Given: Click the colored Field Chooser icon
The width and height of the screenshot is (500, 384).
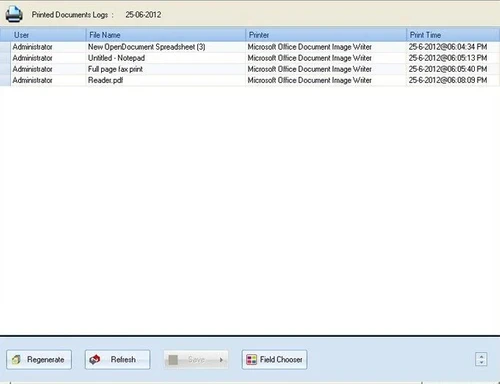Looking at the screenshot, I should pyautogui.click(x=252, y=360).
